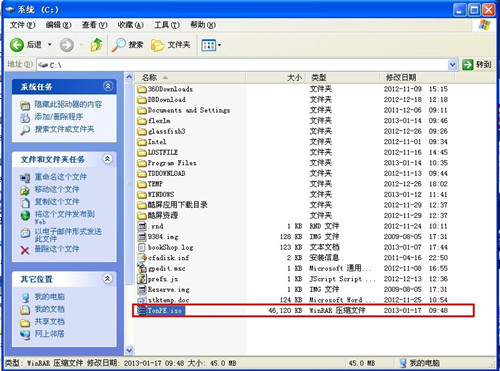Click the red X delete file icon
The image size is (500, 371).
25,250
